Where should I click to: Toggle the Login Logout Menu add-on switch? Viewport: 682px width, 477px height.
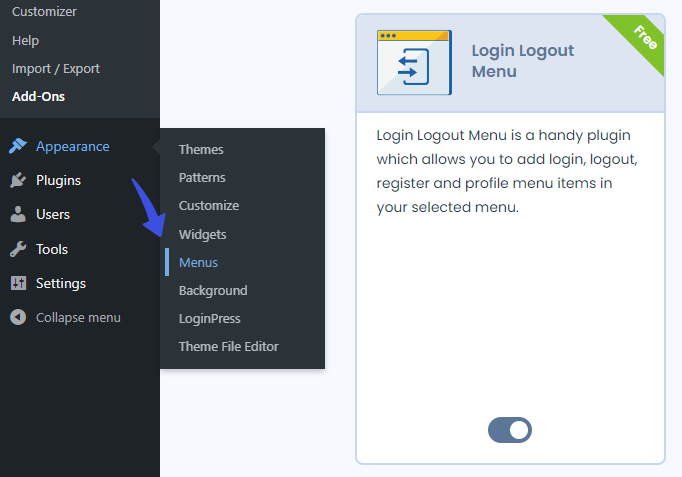click(x=510, y=430)
